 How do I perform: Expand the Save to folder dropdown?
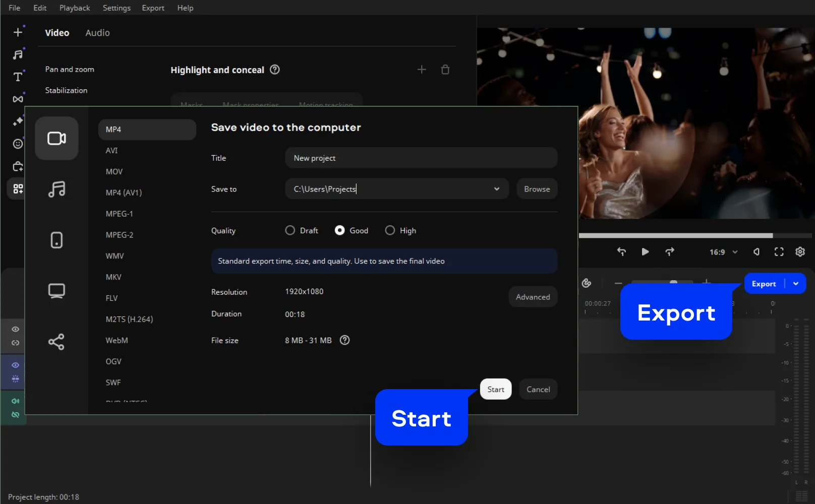(496, 189)
